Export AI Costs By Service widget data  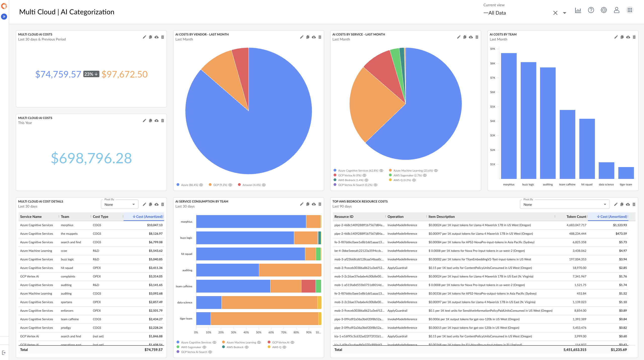pos(471,37)
